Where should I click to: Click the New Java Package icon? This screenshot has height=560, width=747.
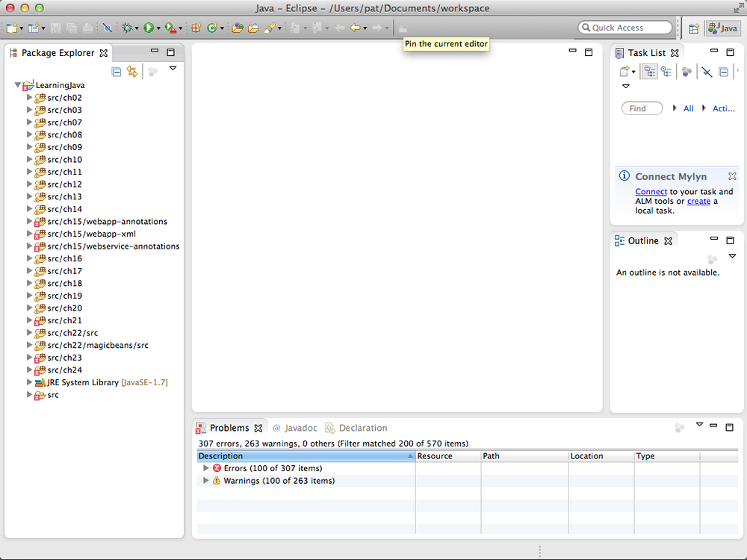(x=196, y=28)
